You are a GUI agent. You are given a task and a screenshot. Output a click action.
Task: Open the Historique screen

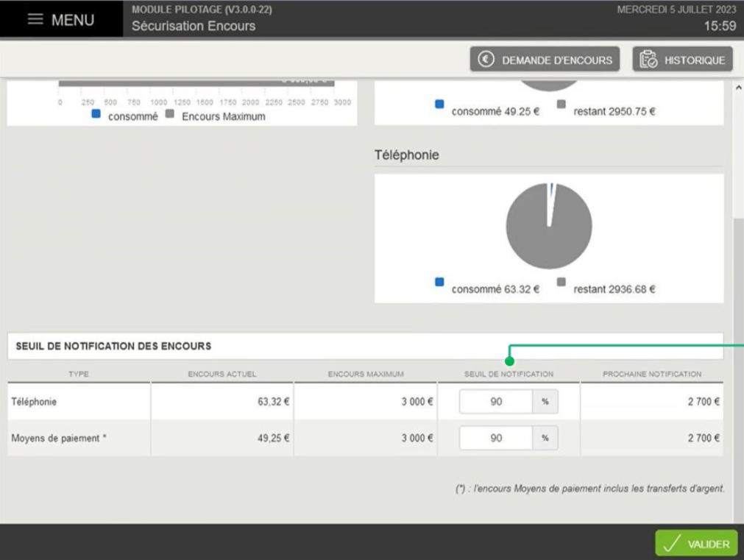click(682, 60)
